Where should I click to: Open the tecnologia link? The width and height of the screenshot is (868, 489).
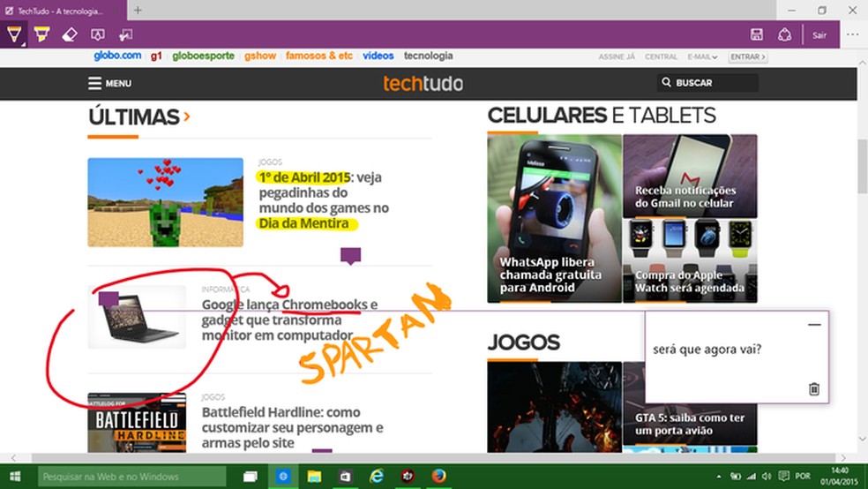pos(428,56)
